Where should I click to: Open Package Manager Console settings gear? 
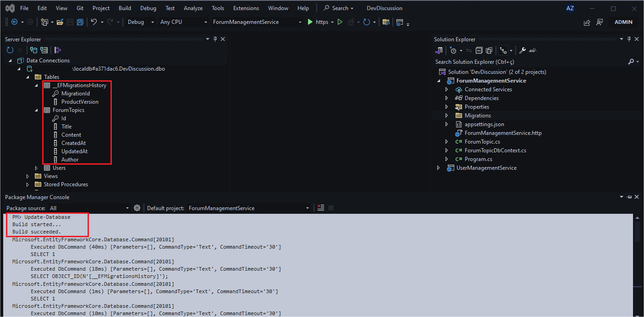[137, 208]
